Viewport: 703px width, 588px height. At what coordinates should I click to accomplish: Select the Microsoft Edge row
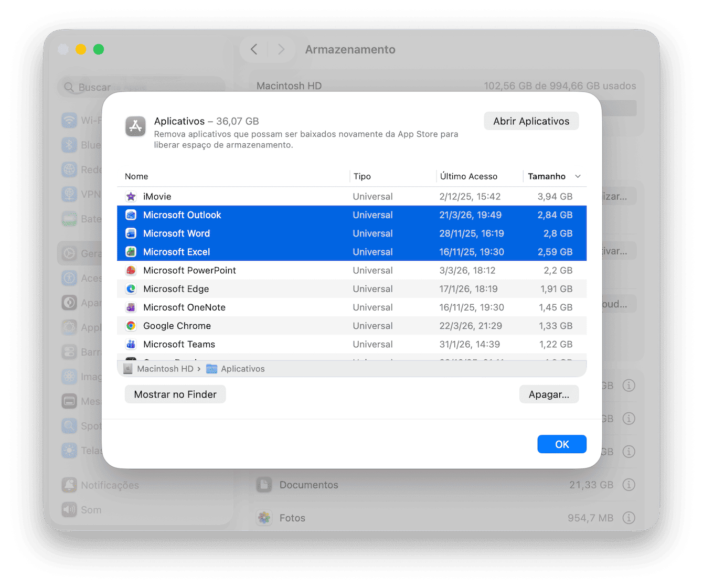click(351, 289)
